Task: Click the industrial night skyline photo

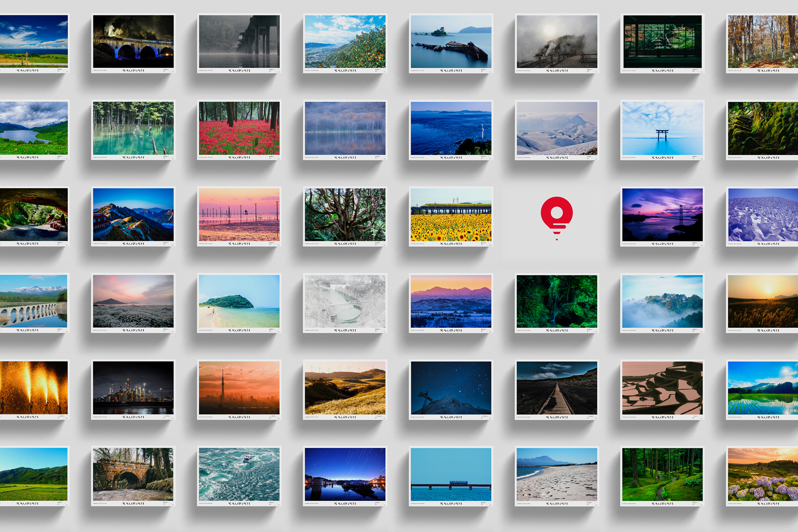Action: point(133,388)
